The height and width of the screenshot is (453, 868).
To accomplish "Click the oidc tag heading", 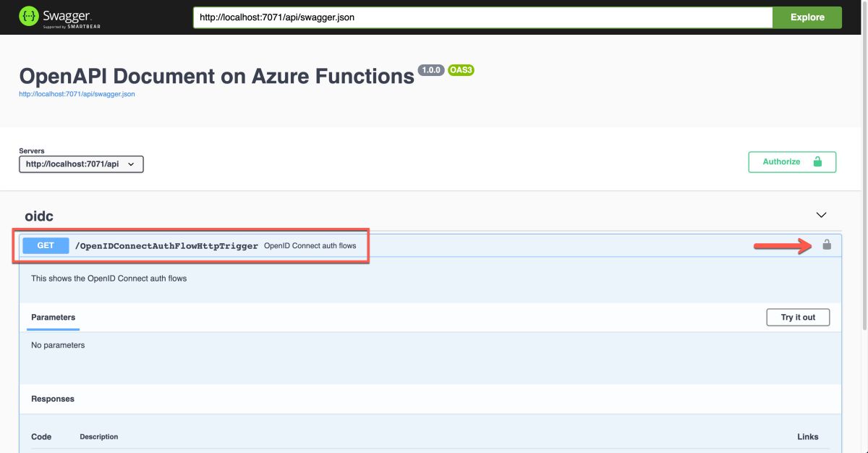I will click(39, 216).
